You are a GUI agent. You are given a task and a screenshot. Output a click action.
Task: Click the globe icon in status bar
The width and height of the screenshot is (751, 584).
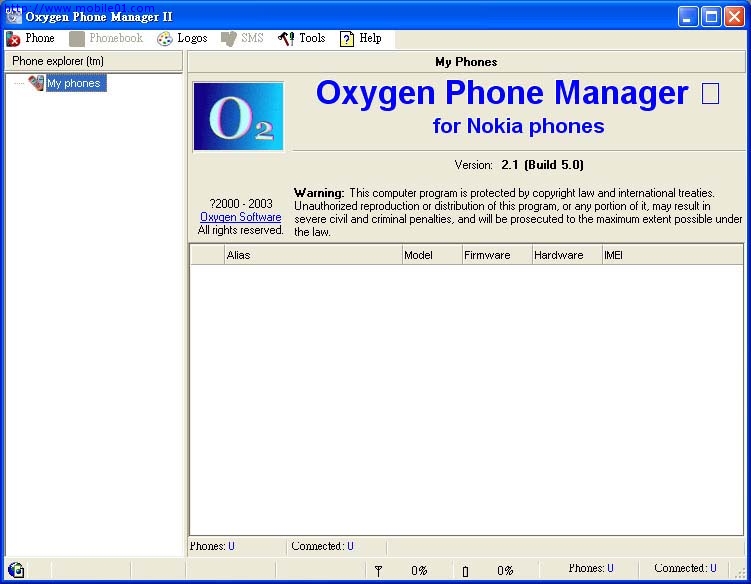point(16,570)
